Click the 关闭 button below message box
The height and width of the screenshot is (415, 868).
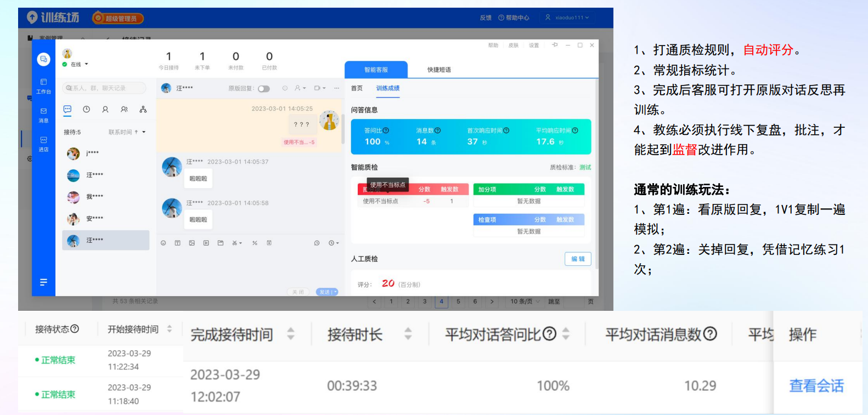point(298,292)
